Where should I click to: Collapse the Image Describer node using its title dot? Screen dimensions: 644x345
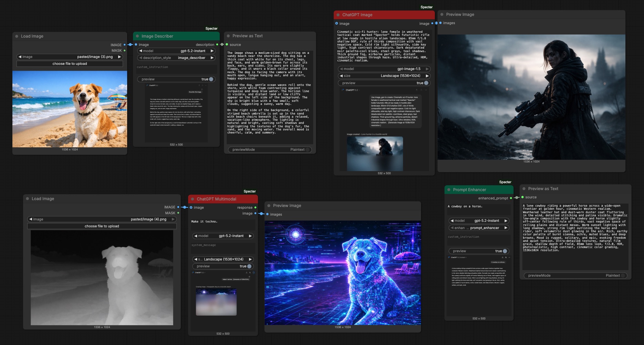(x=137, y=36)
